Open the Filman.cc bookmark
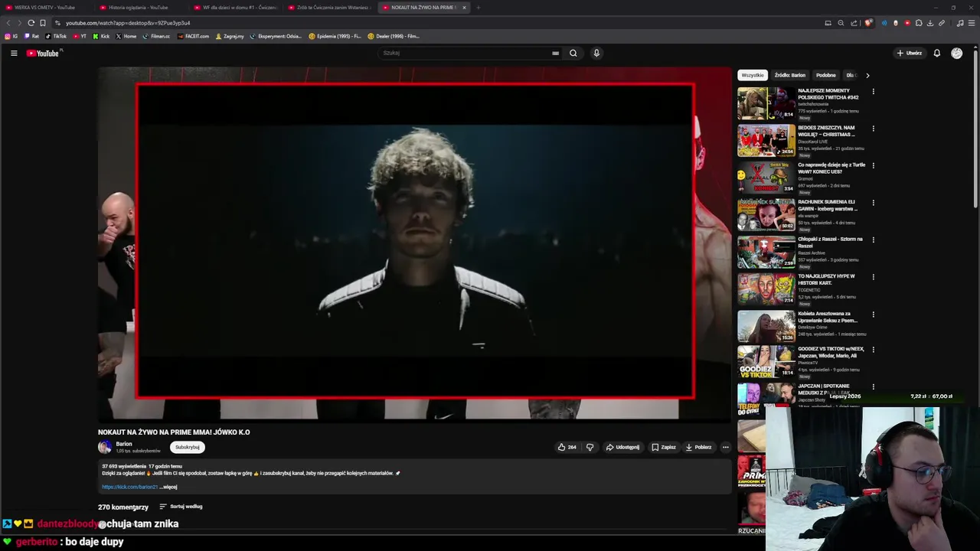Viewport: 980px width, 551px height. tap(156, 36)
